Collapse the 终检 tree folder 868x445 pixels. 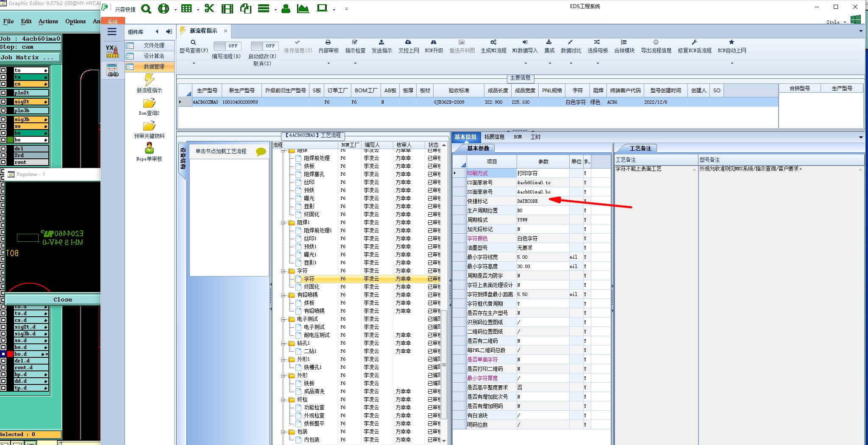pyautogui.click(x=283, y=400)
